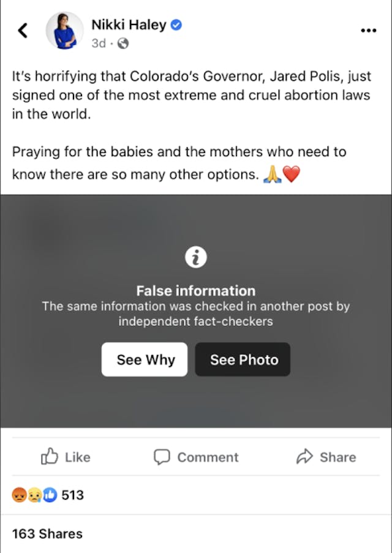392x553 pixels.
Task: Click the Comment speech bubble icon
Action: pyautogui.click(x=162, y=457)
